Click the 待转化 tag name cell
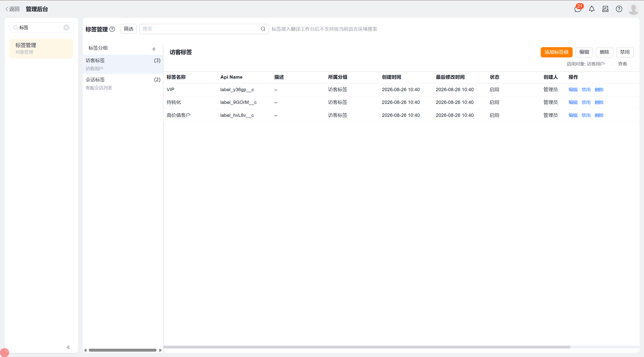The width and height of the screenshot is (644, 357). pos(174,102)
